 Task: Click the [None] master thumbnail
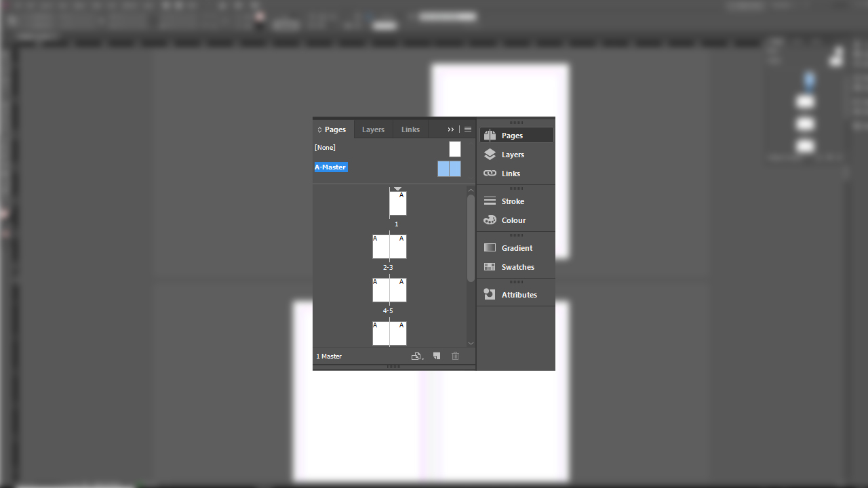(x=455, y=149)
